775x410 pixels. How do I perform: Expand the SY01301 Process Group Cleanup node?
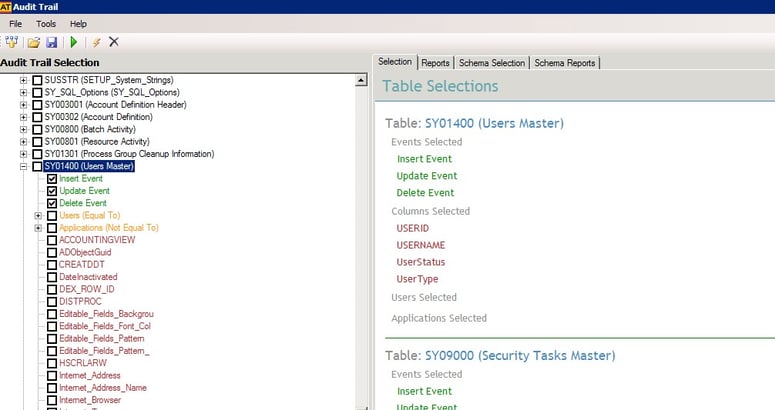[23, 154]
